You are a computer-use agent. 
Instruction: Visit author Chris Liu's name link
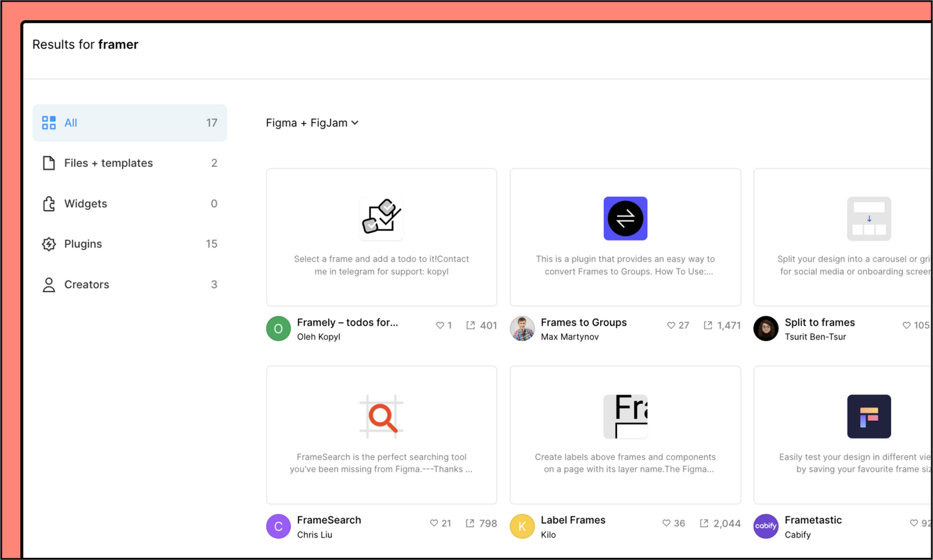(315, 535)
